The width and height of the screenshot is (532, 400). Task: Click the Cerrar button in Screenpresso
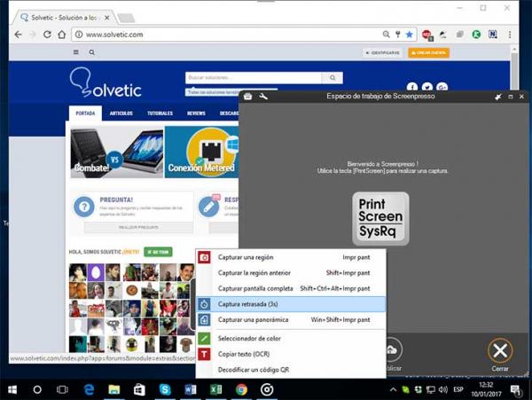pyautogui.click(x=500, y=355)
